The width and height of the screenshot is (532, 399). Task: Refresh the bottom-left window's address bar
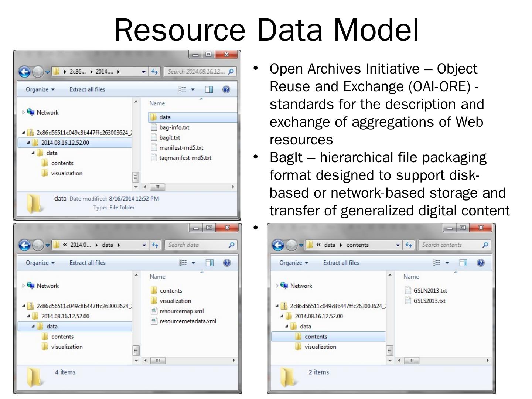(x=155, y=245)
